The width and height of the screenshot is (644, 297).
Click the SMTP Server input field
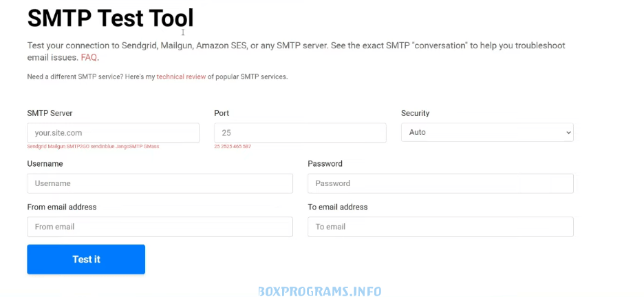[x=113, y=132]
